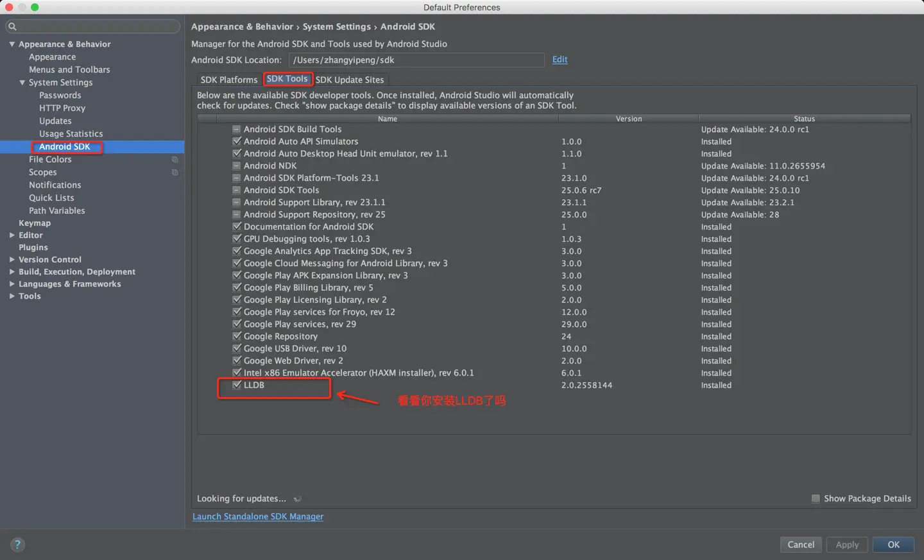This screenshot has height=560, width=924.
Task: Select Plugins in the sidebar
Action: (33, 248)
